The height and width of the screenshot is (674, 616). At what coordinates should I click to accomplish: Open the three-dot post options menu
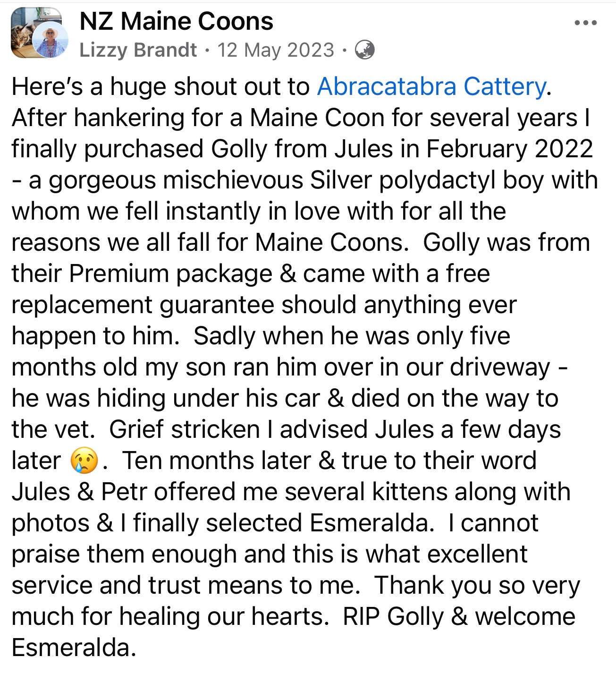click(x=586, y=23)
